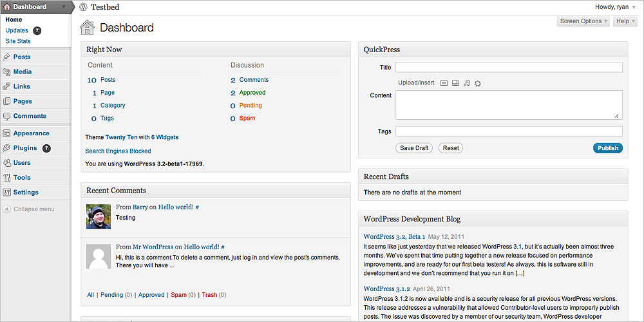The height and width of the screenshot is (322, 644).
Task: Click the Comments bubble icon in sidebar
Action: click(6, 116)
